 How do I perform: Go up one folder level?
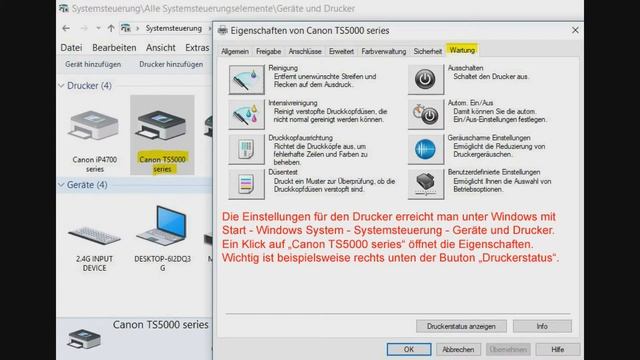[111, 28]
